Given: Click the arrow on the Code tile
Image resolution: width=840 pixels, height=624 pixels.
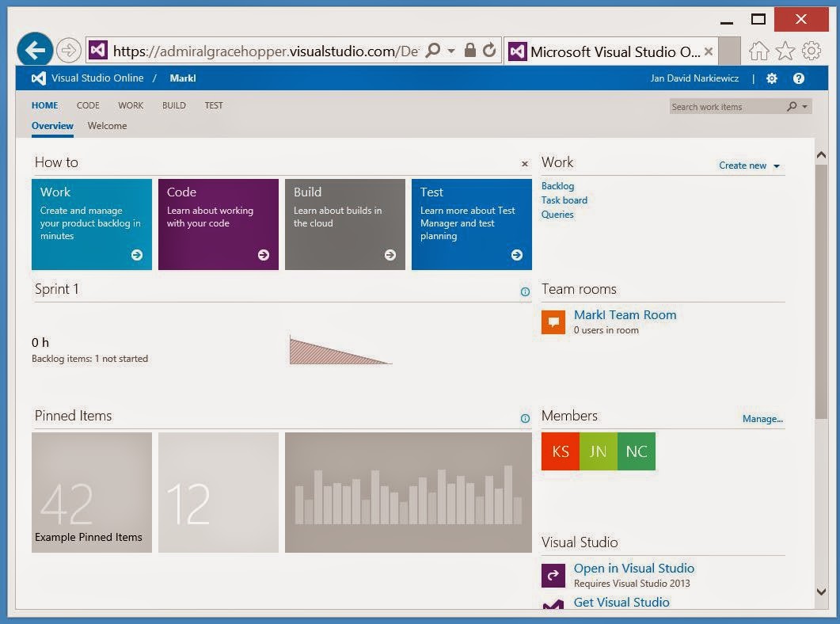Looking at the screenshot, I should pyautogui.click(x=264, y=255).
